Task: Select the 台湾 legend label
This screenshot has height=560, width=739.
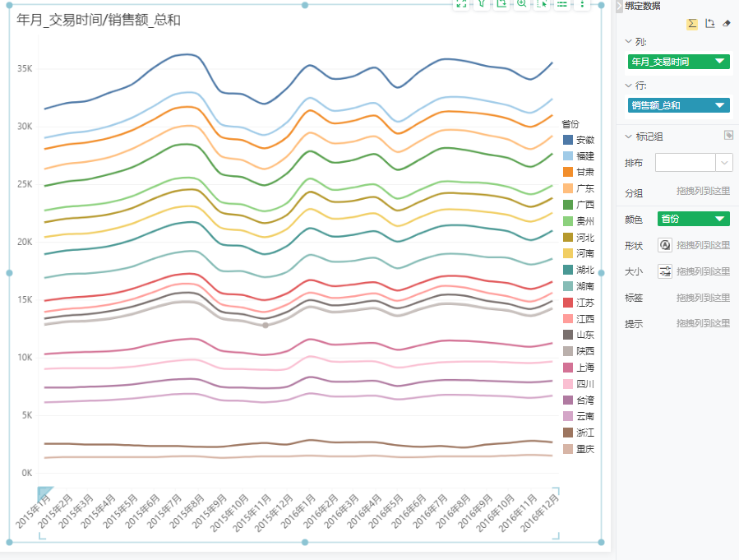Action: pos(585,400)
